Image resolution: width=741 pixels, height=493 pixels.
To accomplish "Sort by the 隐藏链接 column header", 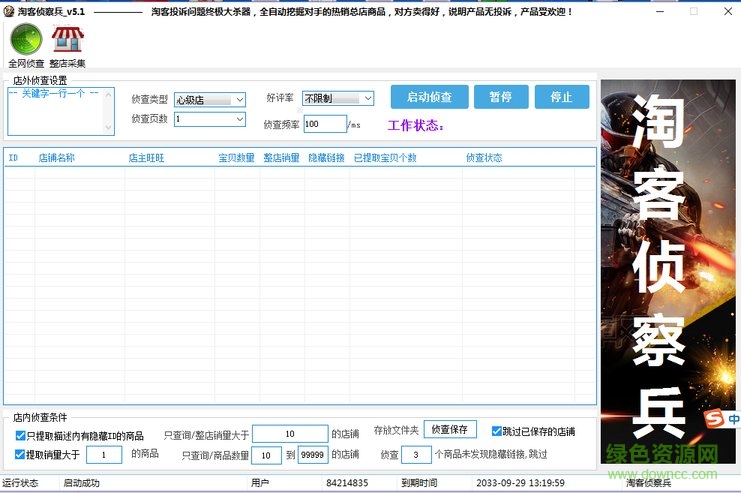I will click(327, 157).
